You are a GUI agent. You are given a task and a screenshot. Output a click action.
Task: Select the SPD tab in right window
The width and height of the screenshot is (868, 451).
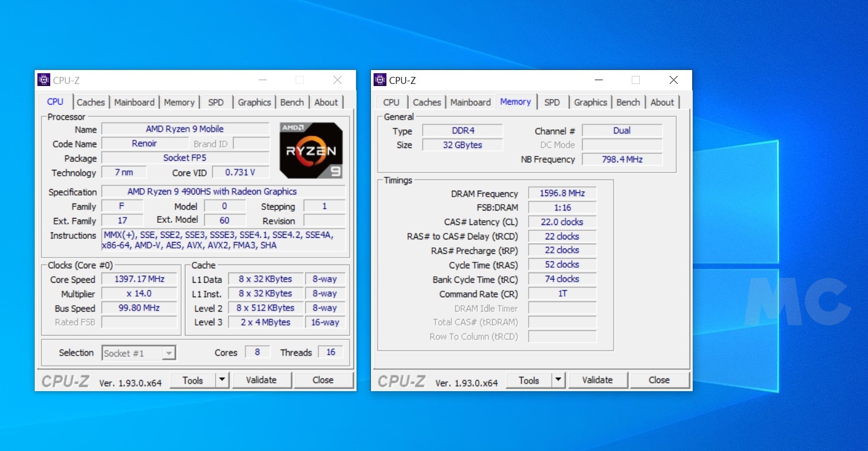[552, 102]
